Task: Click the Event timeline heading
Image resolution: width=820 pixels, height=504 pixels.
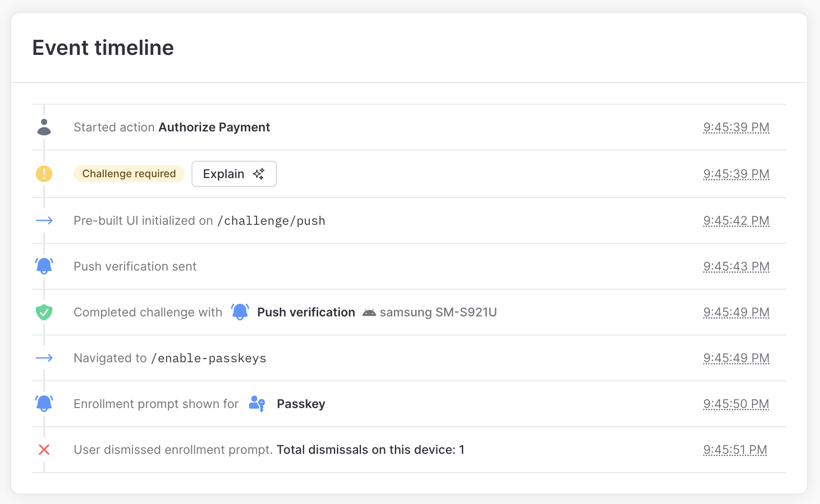Action: point(103,48)
